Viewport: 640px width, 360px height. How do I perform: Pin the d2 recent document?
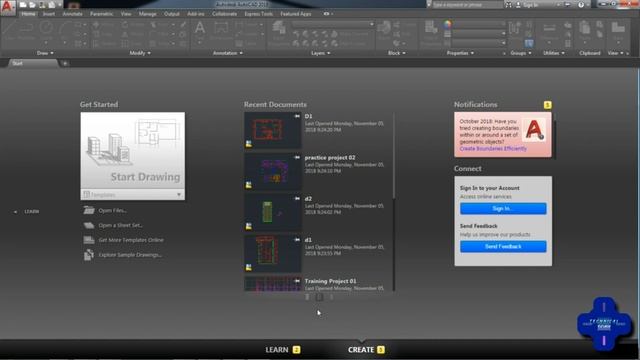(297, 199)
